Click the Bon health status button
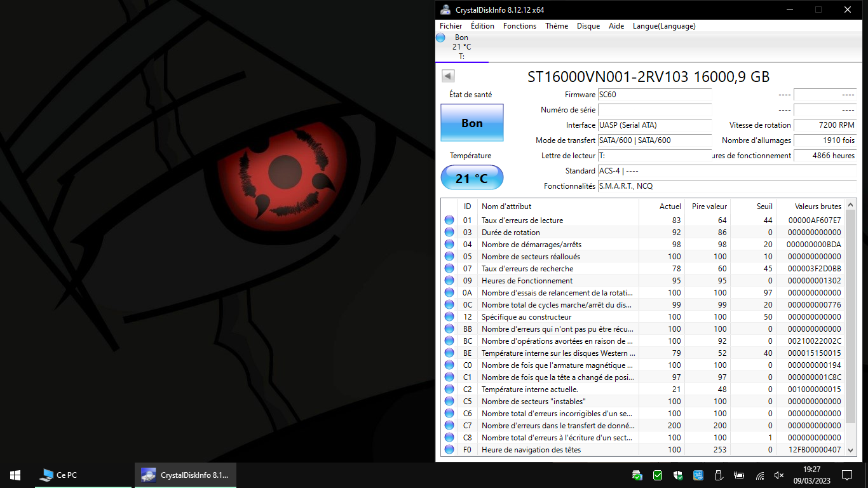This screenshot has height=488, width=868. click(471, 123)
